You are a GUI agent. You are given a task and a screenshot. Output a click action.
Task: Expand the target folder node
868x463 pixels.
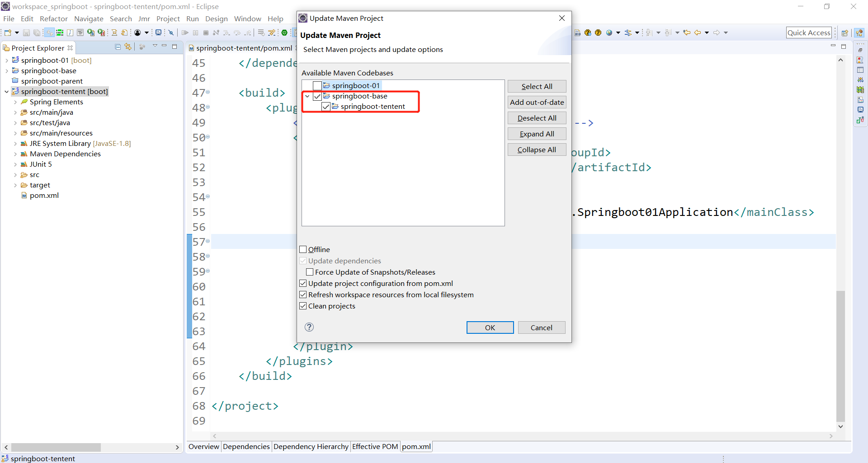point(15,185)
